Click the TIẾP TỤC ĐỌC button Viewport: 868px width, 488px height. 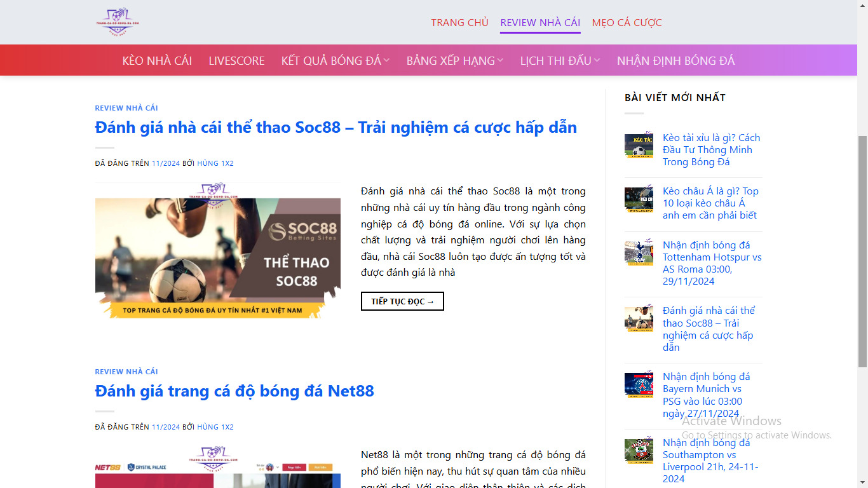coord(402,301)
